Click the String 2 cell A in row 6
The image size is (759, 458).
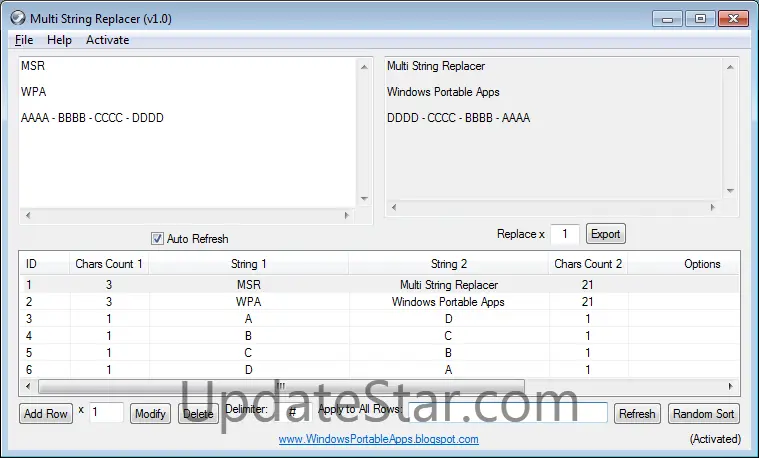(449, 369)
